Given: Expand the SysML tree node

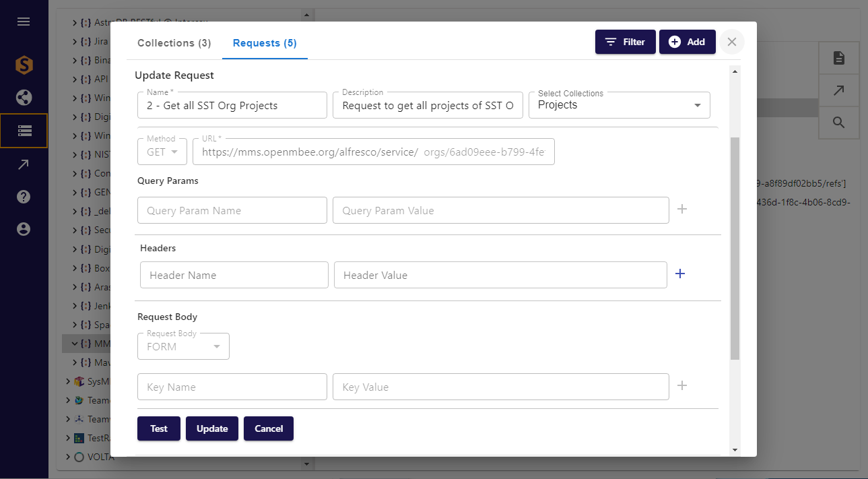Looking at the screenshot, I should click(68, 381).
